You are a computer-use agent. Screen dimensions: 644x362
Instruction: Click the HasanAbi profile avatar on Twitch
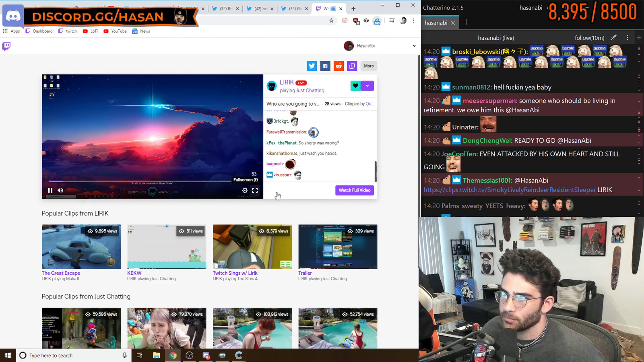[349, 46]
